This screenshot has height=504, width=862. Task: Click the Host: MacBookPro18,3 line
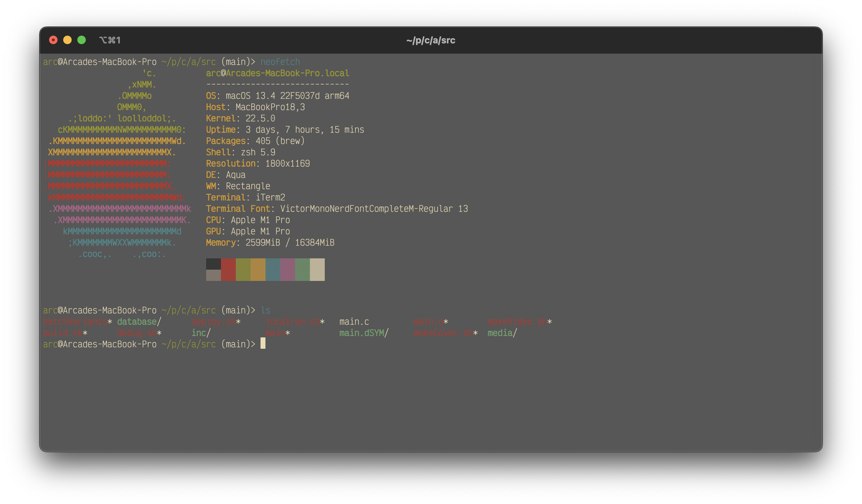pos(256,107)
